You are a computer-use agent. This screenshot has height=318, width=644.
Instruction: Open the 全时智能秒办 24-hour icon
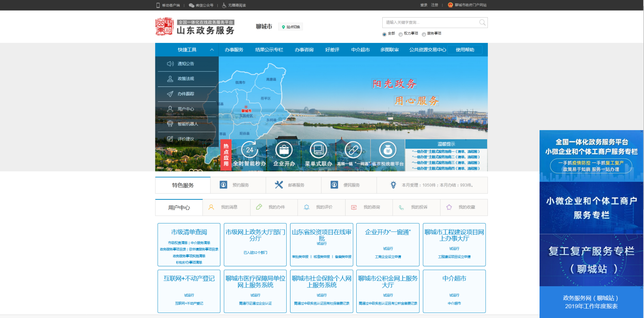249,150
